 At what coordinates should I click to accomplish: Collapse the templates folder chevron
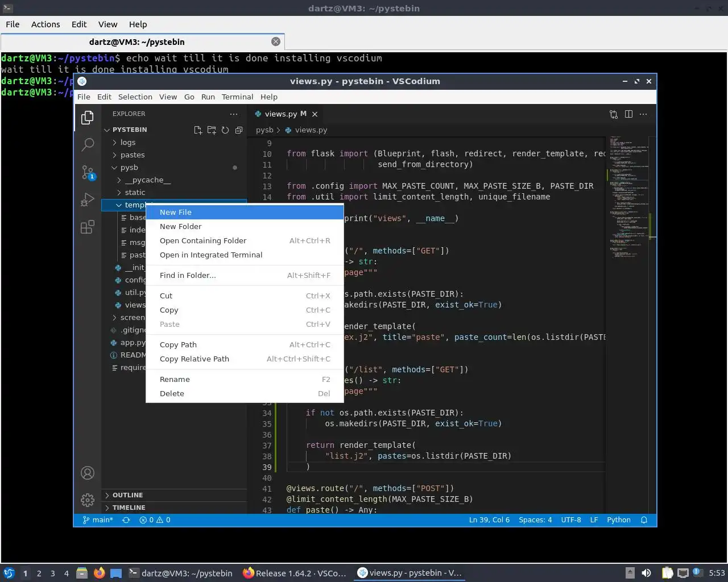pos(119,205)
